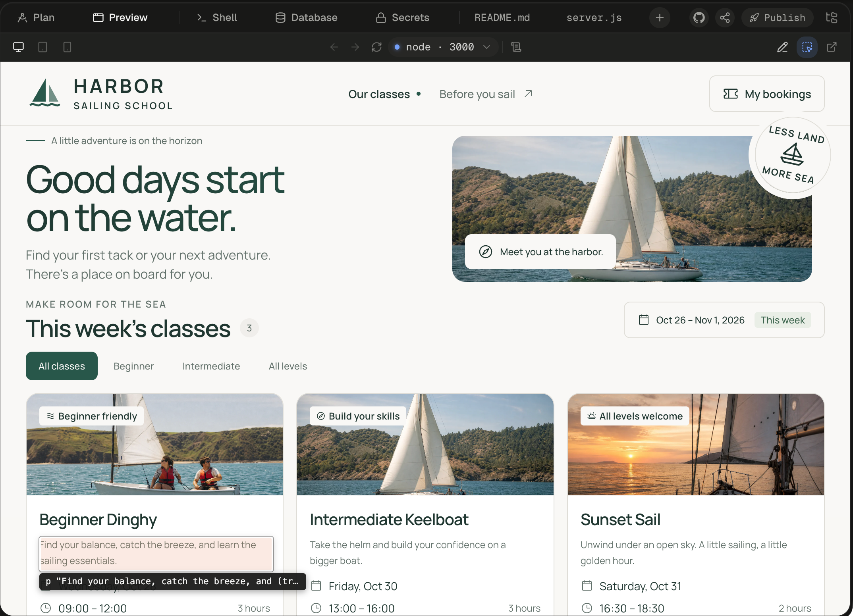Publish the project
This screenshot has height=616, width=853.
pos(777,17)
